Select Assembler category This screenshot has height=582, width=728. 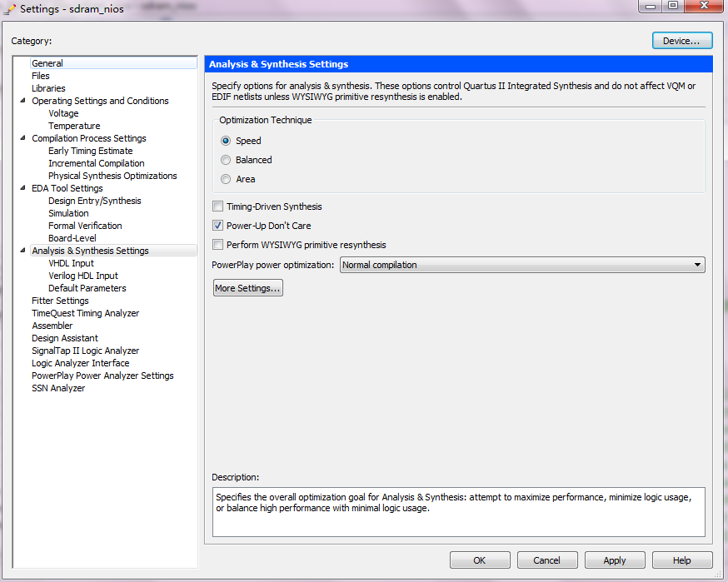pos(52,326)
